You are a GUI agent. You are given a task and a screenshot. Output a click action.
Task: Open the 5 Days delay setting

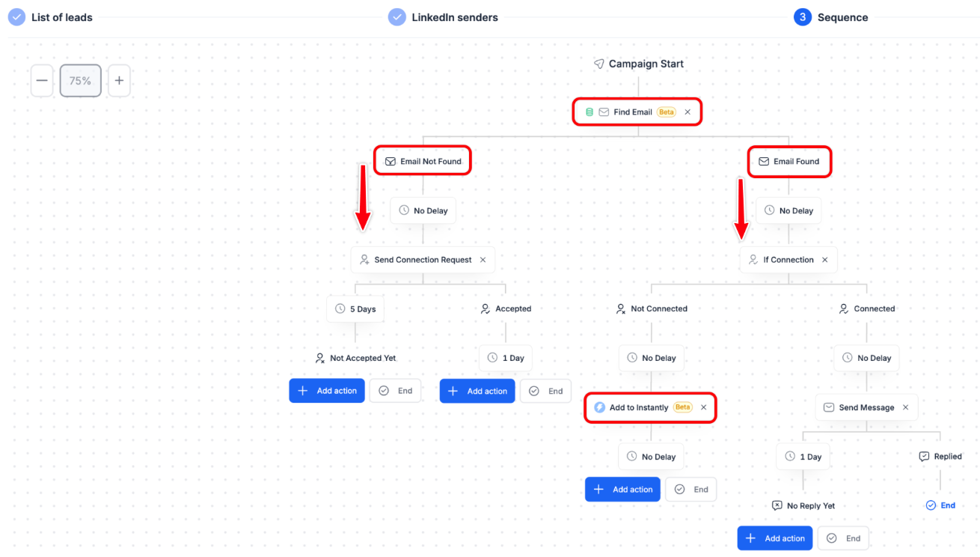click(x=355, y=308)
